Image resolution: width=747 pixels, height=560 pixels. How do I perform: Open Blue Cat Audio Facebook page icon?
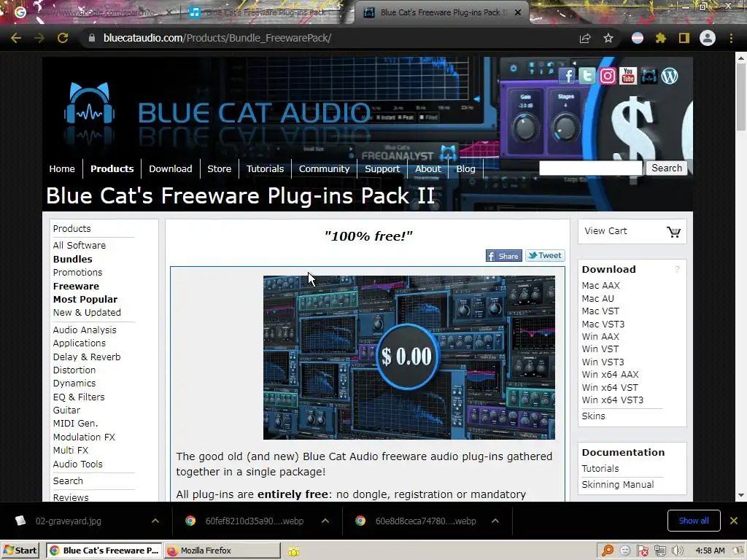click(567, 76)
